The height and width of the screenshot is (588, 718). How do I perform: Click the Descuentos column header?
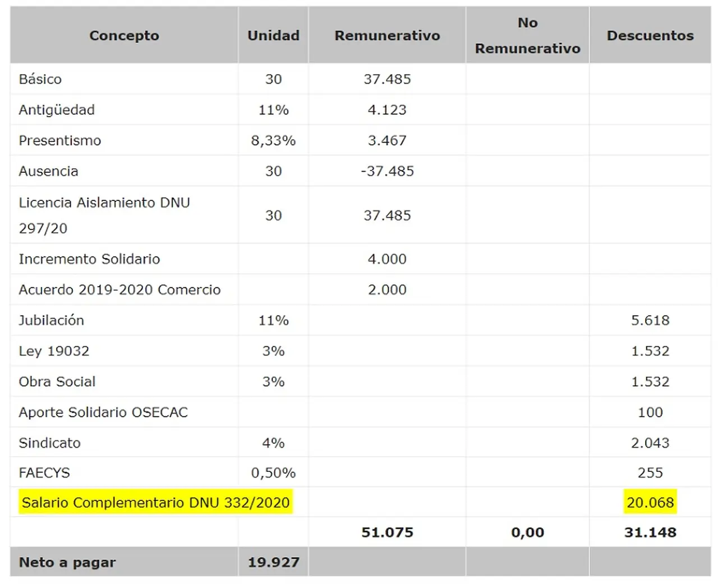[x=650, y=35]
